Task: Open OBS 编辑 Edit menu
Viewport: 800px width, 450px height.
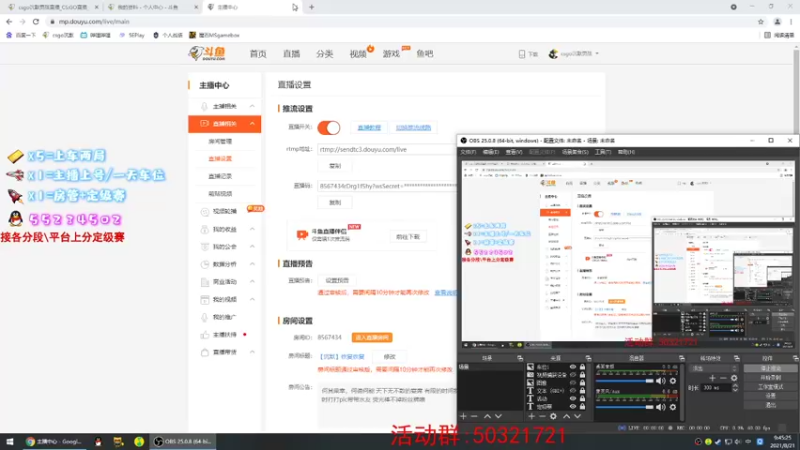Action: 490,152
